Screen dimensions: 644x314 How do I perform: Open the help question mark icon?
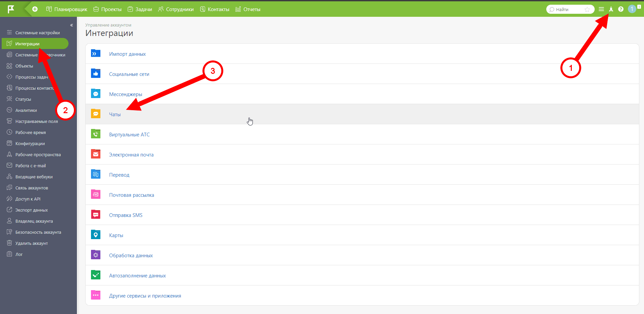pyautogui.click(x=621, y=9)
